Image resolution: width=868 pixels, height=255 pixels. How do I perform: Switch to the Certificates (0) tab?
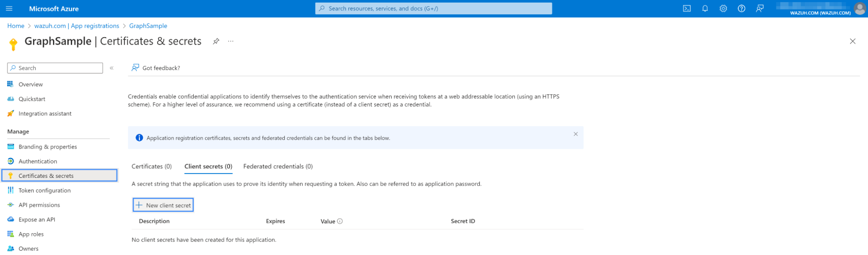(152, 167)
